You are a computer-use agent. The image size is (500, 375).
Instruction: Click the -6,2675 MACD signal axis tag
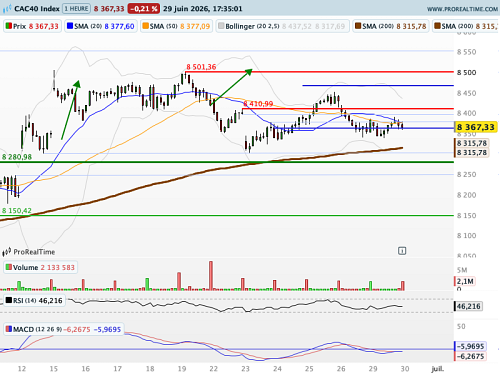tap(470, 356)
